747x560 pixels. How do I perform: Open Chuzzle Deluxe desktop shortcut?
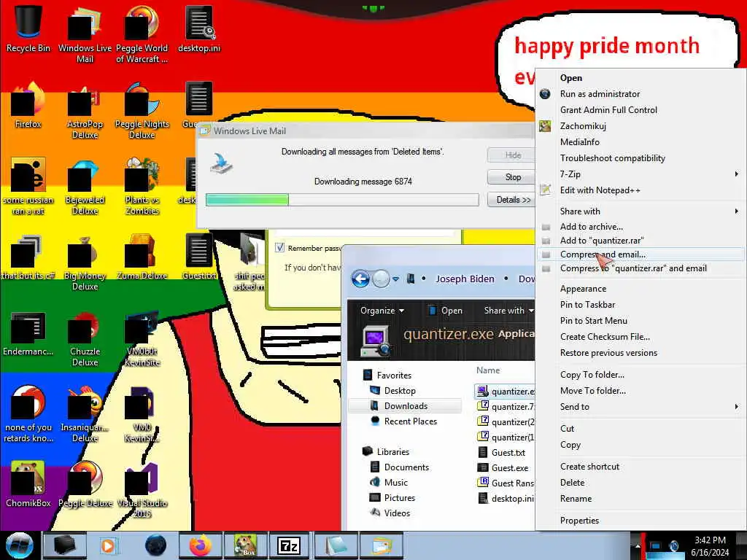point(85,338)
